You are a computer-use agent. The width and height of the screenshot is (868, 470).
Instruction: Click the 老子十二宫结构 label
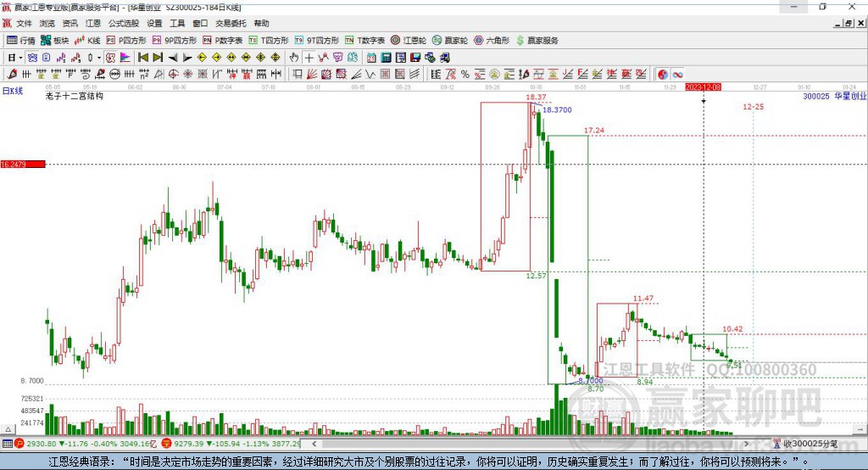coord(75,96)
